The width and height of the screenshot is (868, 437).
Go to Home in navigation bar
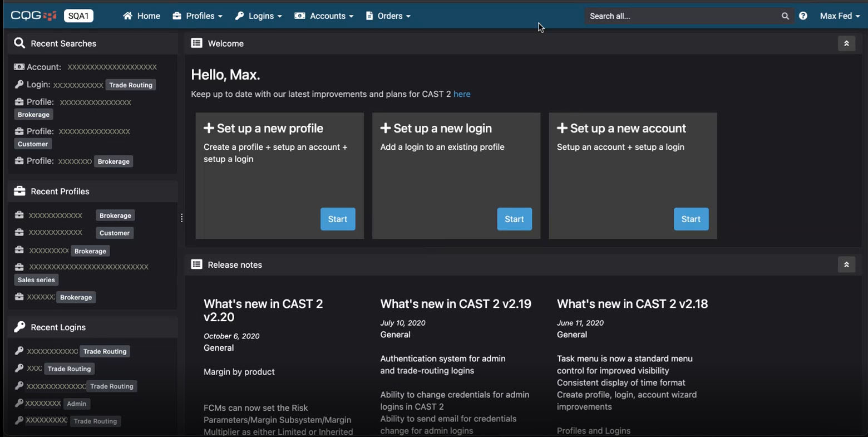(141, 16)
